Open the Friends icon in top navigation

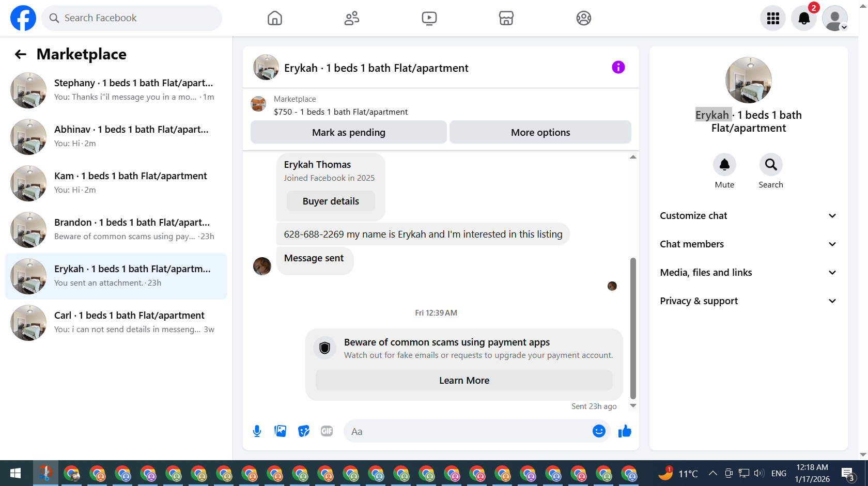(352, 18)
